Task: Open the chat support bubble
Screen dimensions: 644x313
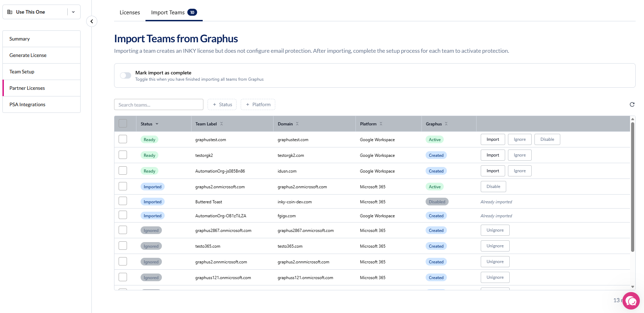Action: pyautogui.click(x=631, y=301)
